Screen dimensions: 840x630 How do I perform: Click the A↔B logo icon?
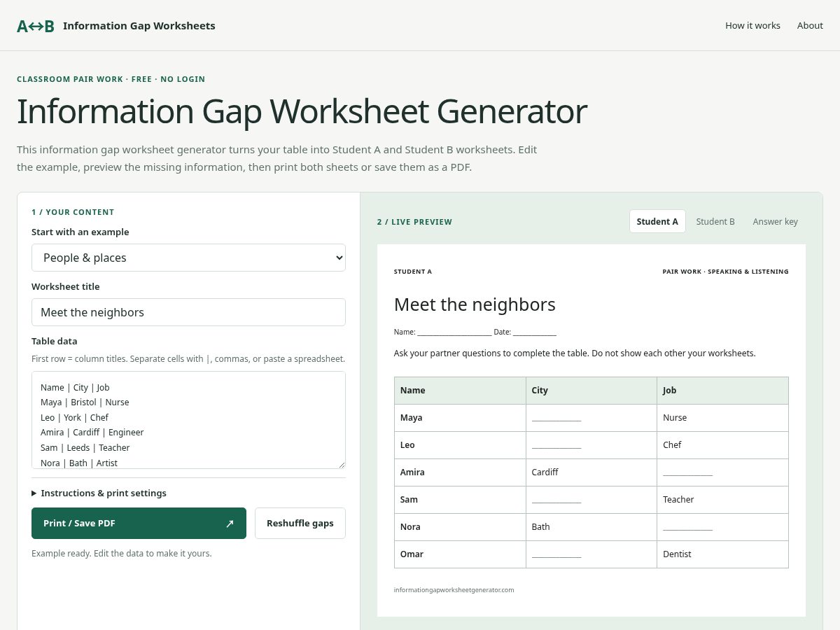pyautogui.click(x=36, y=26)
